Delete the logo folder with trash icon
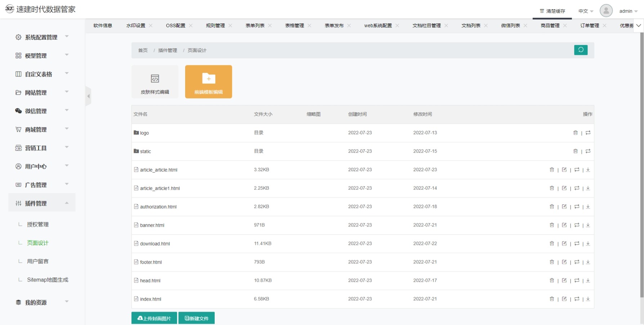The image size is (644, 325). point(575,133)
